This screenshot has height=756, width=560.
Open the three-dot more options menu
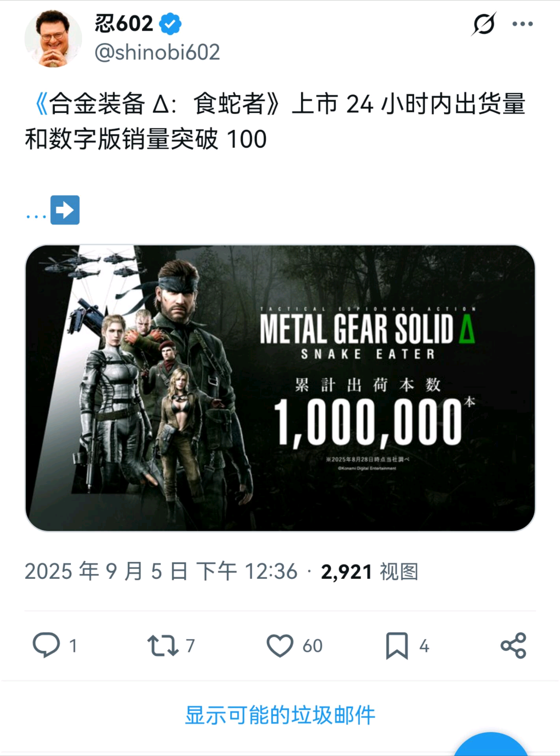523,24
